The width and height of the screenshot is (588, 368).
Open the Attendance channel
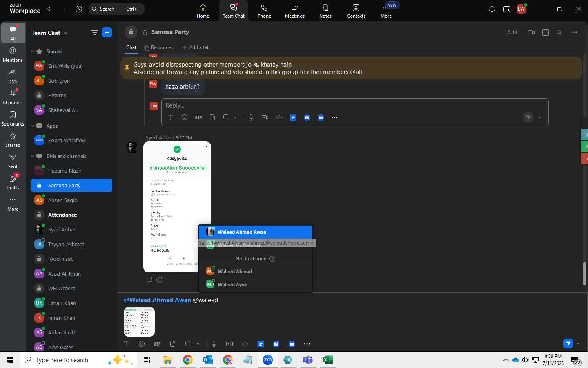click(71, 215)
